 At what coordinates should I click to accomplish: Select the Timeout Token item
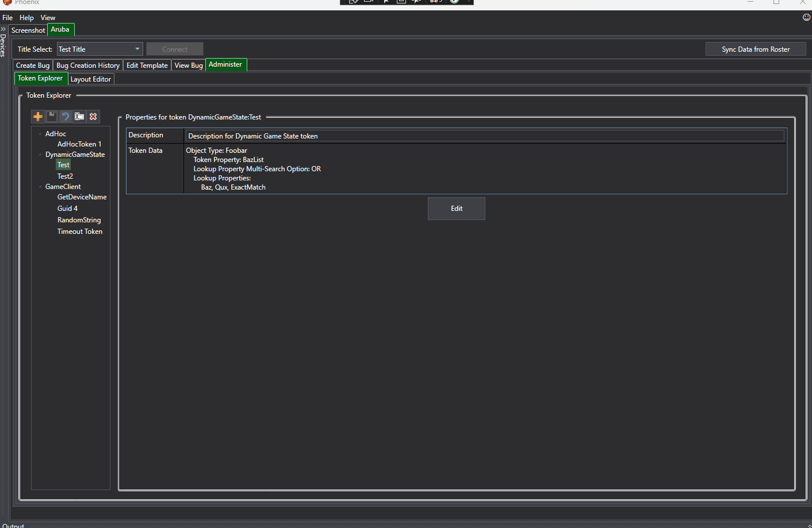pos(80,232)
